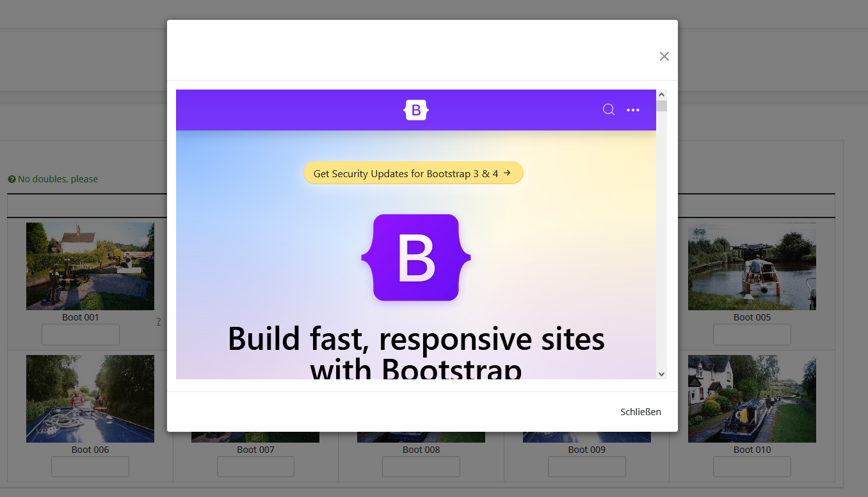Select the Boot 001 thumbnail image
Viewport: 868px width, 497px height.
click(90, 266)
